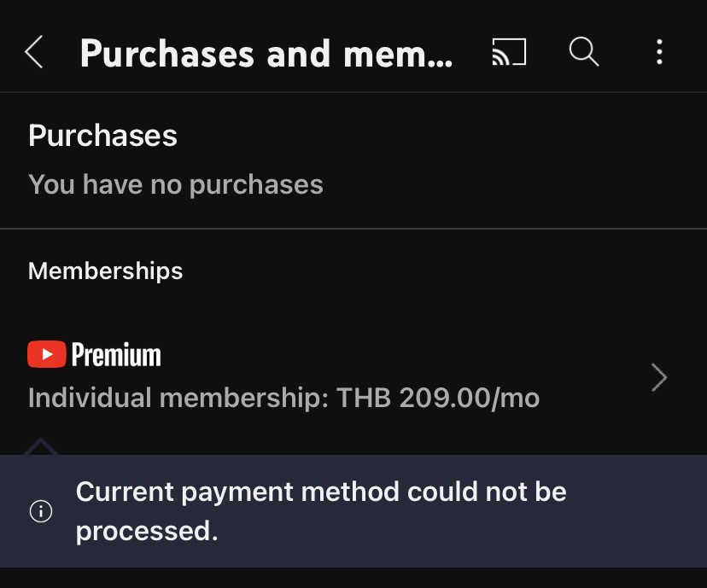This screenshot has width=707, height=588.
Task: Tap the THB 209.00/mo price
Action: pyautogui.click(x=438, y=398)
